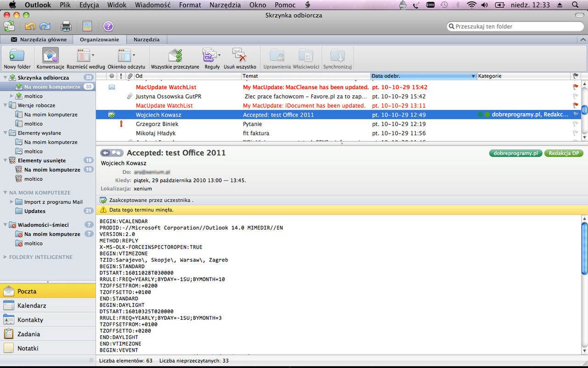Select the Updates folder
Image resolution: width=588 pixels, height=368 pixels.
click(48, 211)
